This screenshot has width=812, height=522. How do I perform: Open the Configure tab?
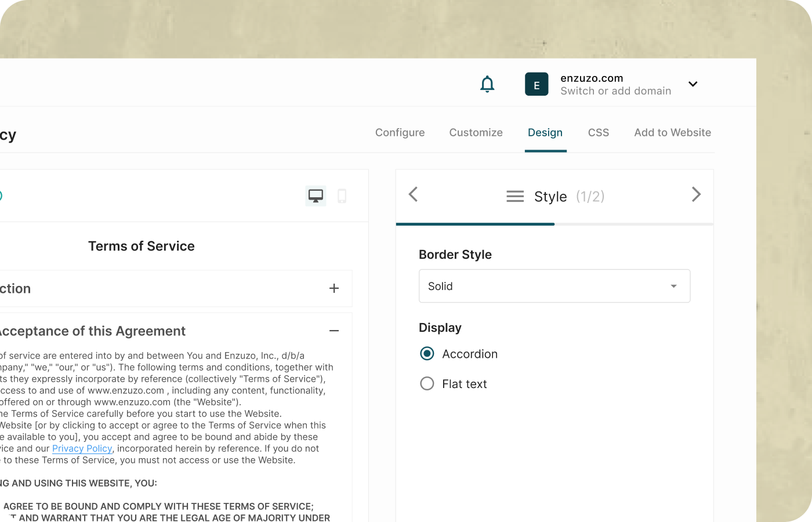tap(400, 133)
